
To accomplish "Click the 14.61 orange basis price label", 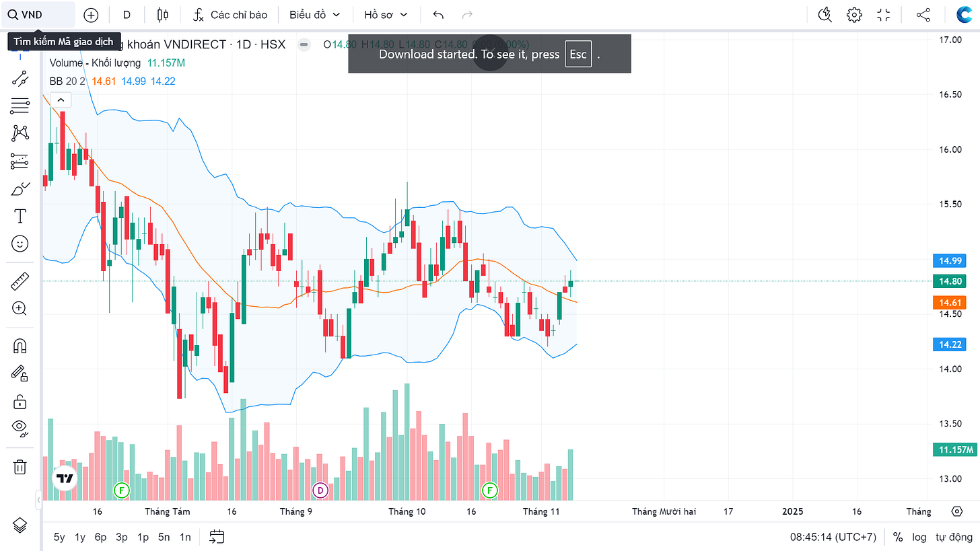I will (951, 302).
